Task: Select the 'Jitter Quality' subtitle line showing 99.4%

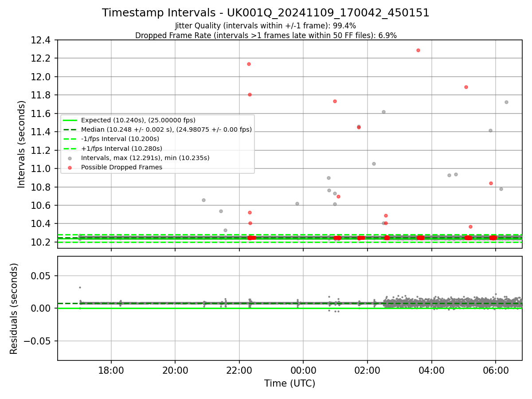Action: tap(266, 26)
